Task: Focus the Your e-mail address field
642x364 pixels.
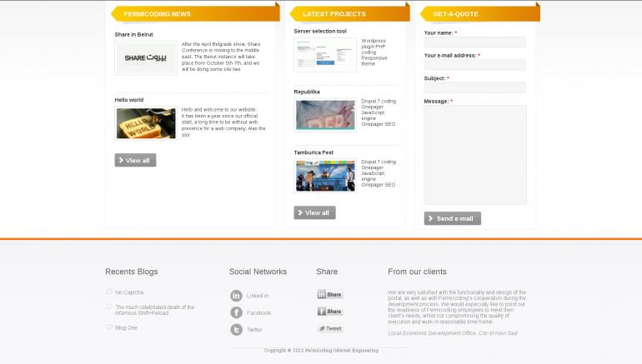Action: tap(474, 65)
